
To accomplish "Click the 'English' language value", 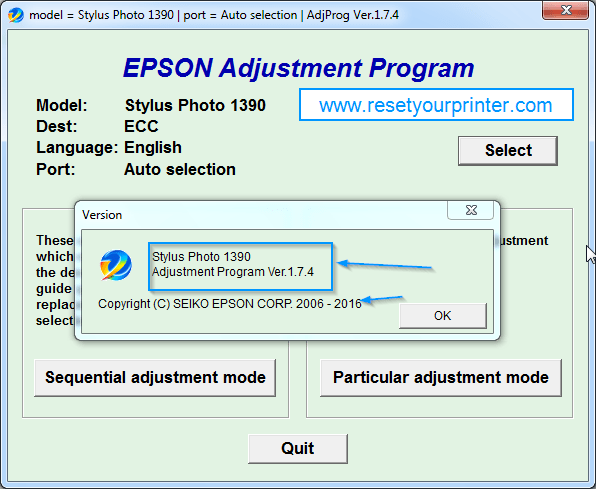I will (153, 148).
